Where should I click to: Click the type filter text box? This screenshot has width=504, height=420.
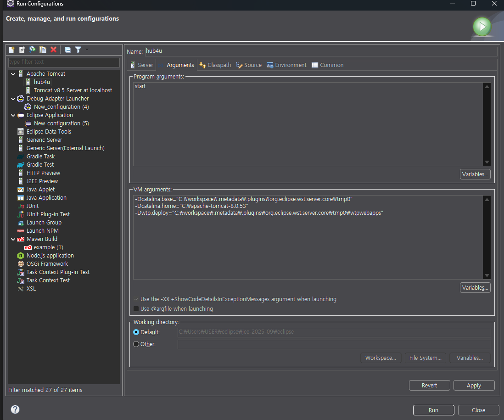tap(64, 62)
